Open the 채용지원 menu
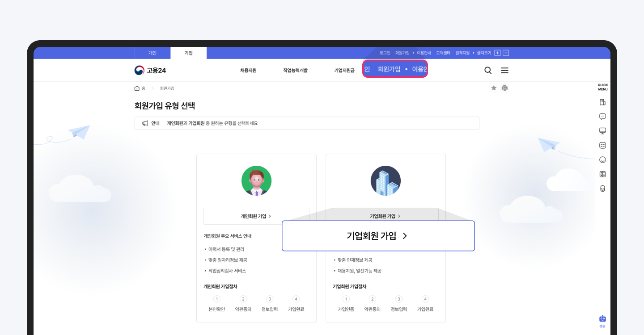The height and width of the screenshot is (335, 644). (248, 71)
